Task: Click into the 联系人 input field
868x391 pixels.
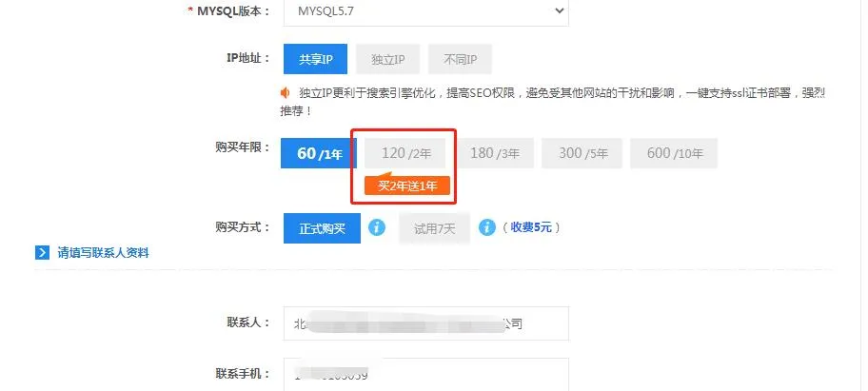Action: (426, 323)
